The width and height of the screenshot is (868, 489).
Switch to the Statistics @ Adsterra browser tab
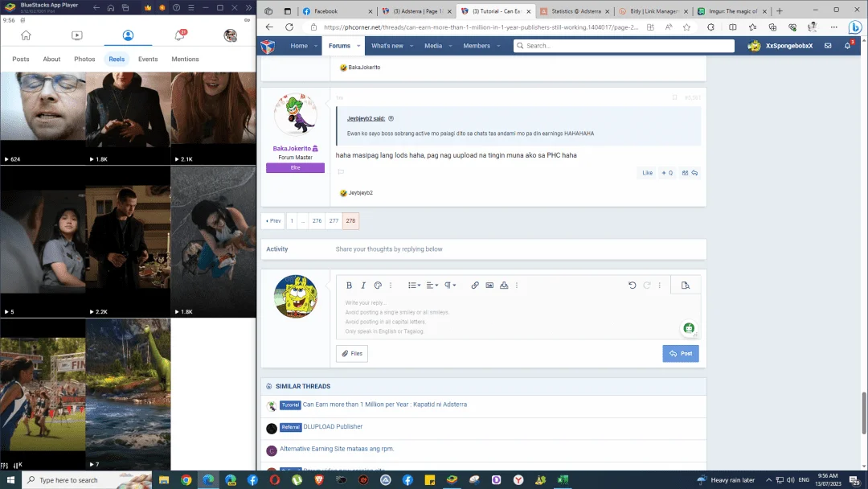tap(575, 11)
